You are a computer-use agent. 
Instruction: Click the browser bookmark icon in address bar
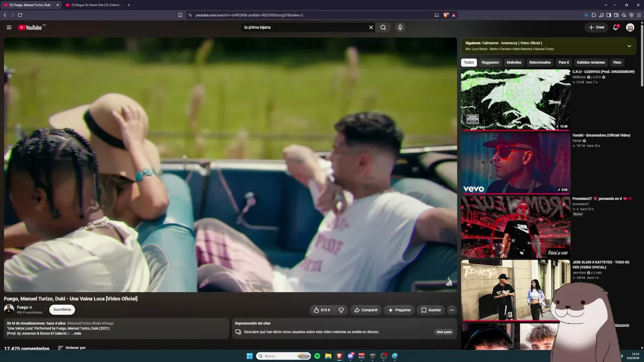pos(180,15)
